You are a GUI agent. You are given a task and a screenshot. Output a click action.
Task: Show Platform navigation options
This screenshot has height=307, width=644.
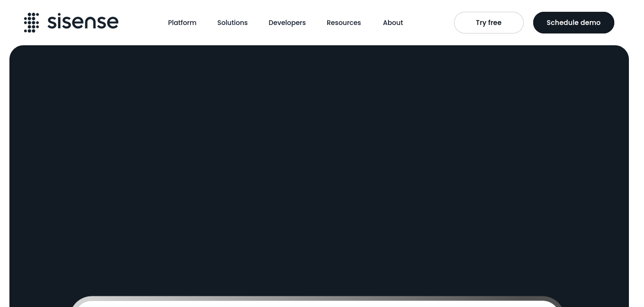click(x=182, y=23)
